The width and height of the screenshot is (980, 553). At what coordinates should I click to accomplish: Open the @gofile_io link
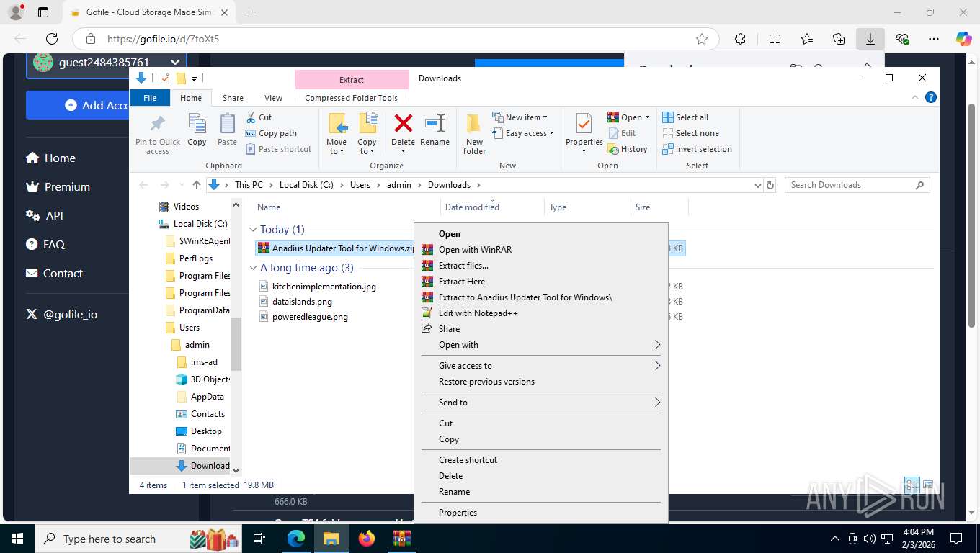[x=61, y=314]
